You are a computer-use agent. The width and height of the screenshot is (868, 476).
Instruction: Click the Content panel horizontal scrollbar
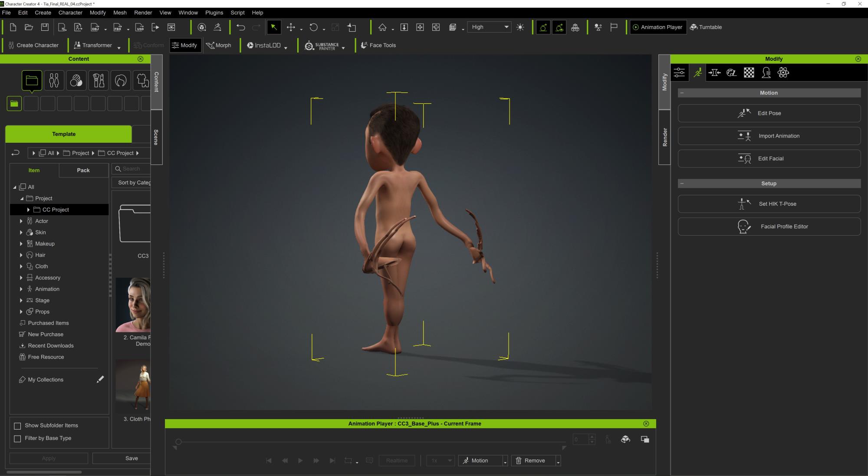coord(44,472)
